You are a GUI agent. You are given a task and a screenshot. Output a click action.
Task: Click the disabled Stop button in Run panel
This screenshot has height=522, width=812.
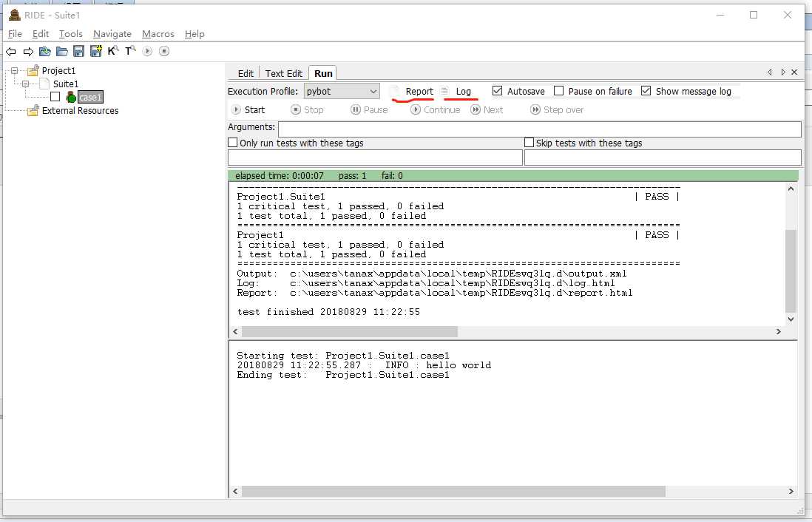tap(308, 109)
